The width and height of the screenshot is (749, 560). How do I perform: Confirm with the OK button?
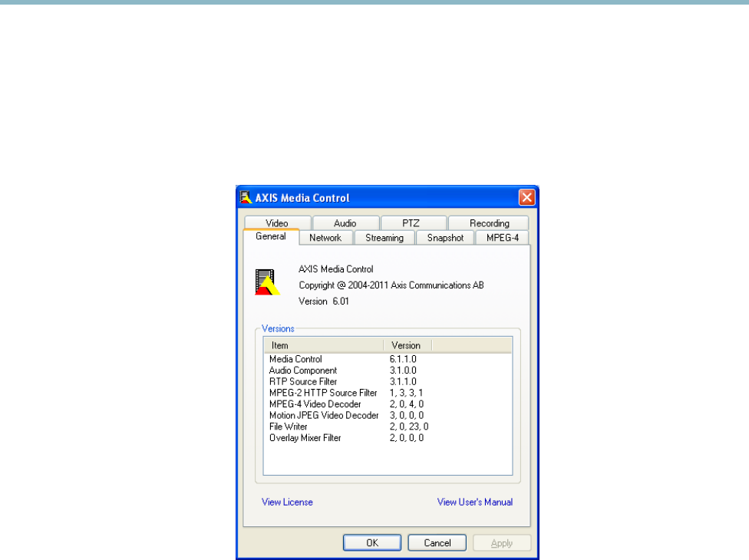[x=372, y=543]
